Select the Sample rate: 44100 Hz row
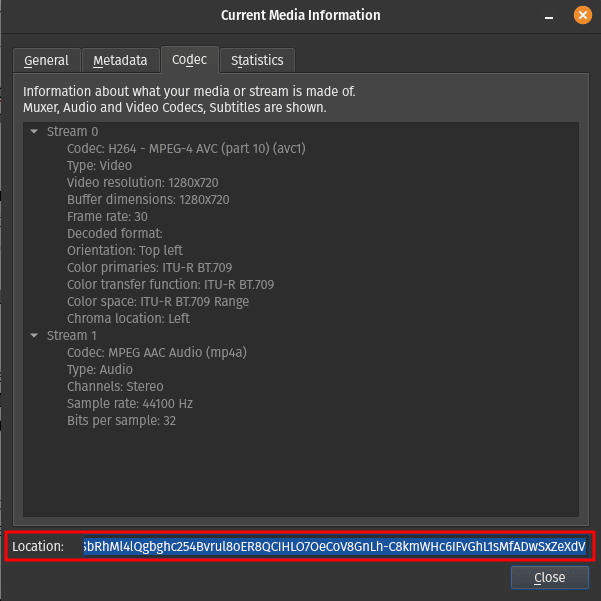Image resolution: width=601 pixels, height=601 pixels. click(x=129, y=404)
